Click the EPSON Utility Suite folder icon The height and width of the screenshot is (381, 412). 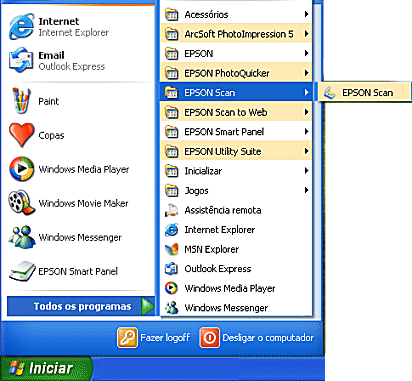[172, 151]
